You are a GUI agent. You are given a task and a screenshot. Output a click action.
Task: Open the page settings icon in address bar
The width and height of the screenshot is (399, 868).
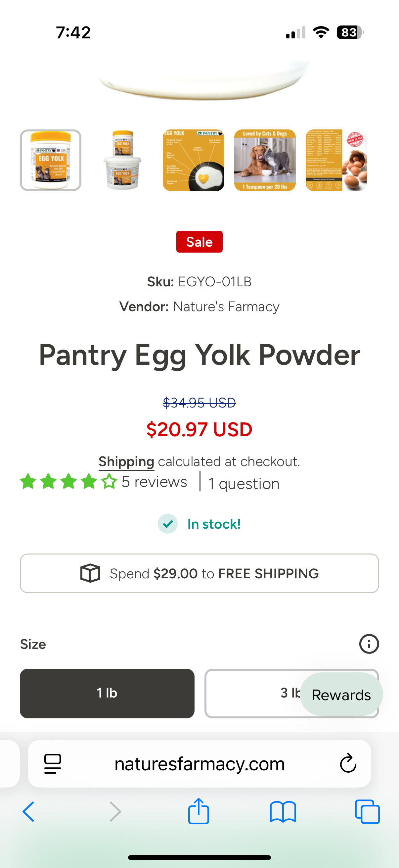click(53, 763)
